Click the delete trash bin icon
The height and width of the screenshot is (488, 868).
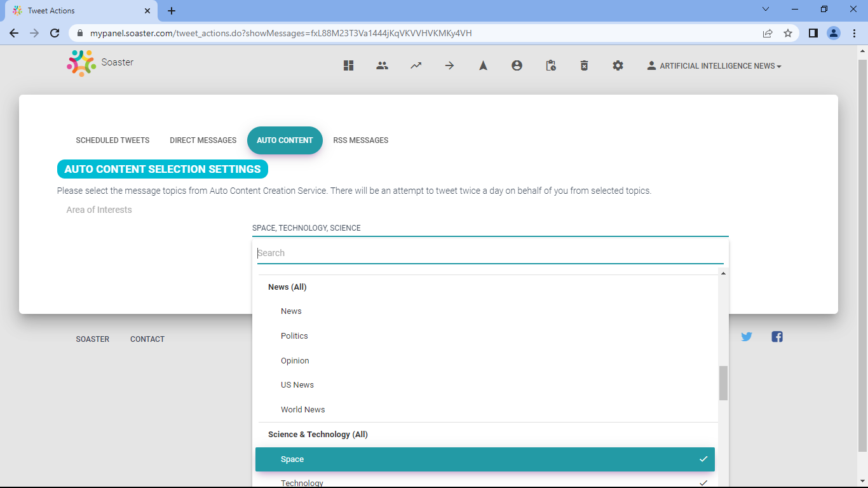coord(584,65)
